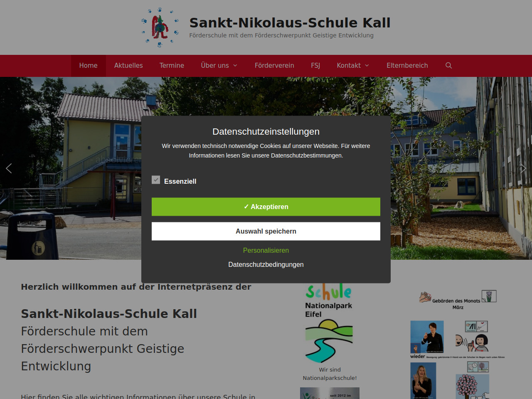Open the Datenschutzbedingungen link
The image size is (532, 399).
[266, 264]
